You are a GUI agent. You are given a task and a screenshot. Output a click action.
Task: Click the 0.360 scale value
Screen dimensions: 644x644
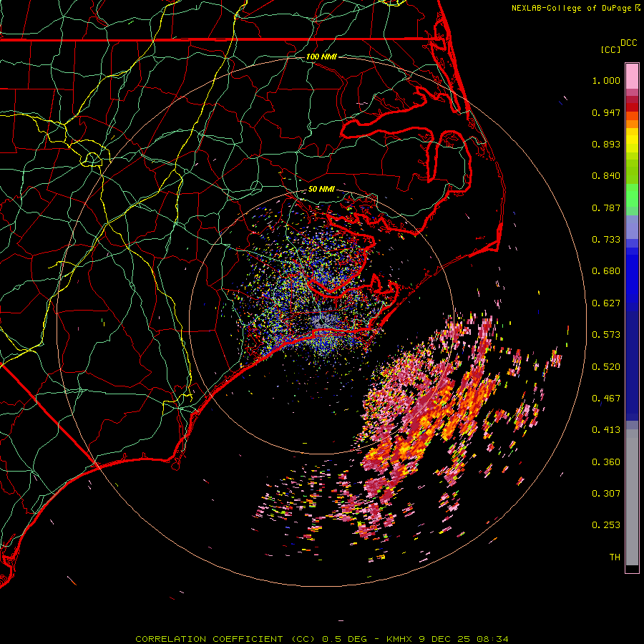click(606, 462)
